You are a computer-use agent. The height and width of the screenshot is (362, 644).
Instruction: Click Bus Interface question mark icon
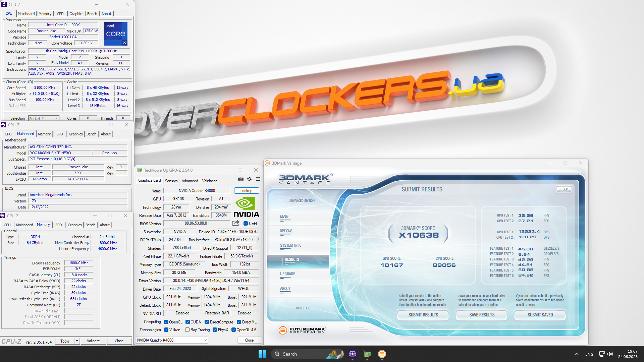pyautogui.click(x=258, y=240)
